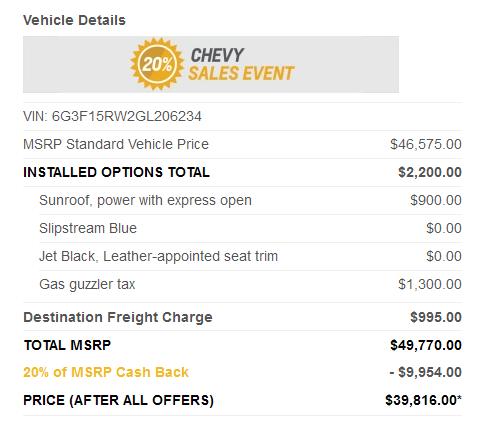Click the $39,816.00 final price
Viewport: 477px width, 430px height.
coord(423,400)
